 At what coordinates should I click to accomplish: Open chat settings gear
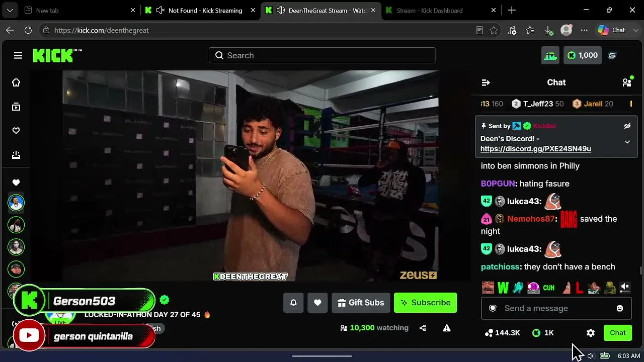tap(591, 333)
